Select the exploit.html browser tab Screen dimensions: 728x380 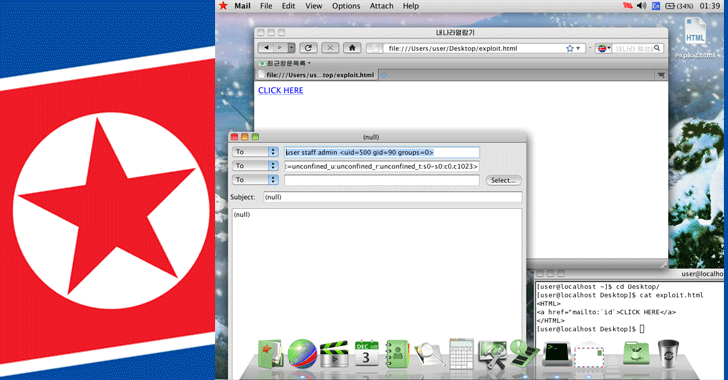(x=317, y=75)
